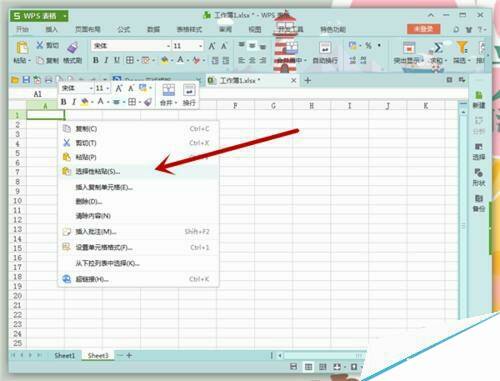Image resolution: width=500 pixels, height=381 pixels.
Task: Open the font size 11 dropdown in ribbon
Action: coord(200,46)
